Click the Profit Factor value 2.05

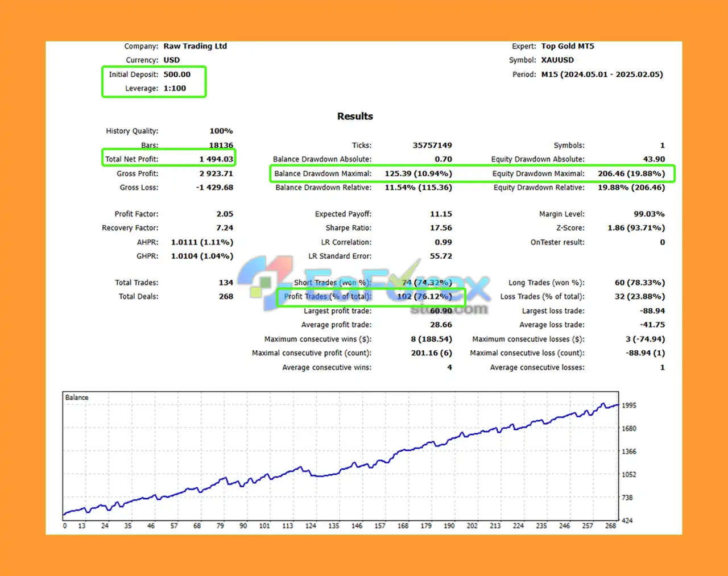(x=225, y=214)
